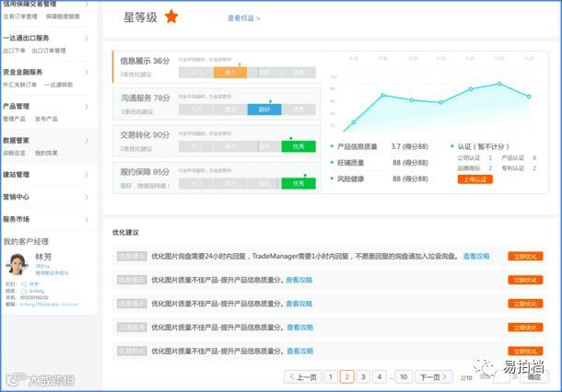This screenshot has height=392, width=562.
Task: Open 查看攻略 in the TradeManager suggestion row
Action: click(476, 257)
